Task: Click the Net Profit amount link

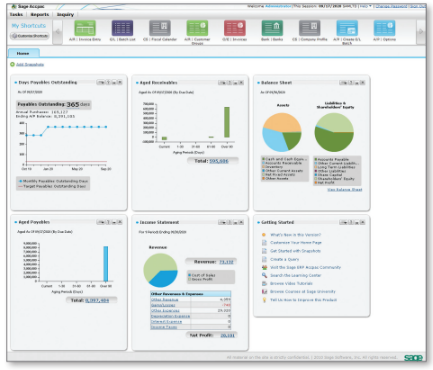Action: (x=228, y=335)
